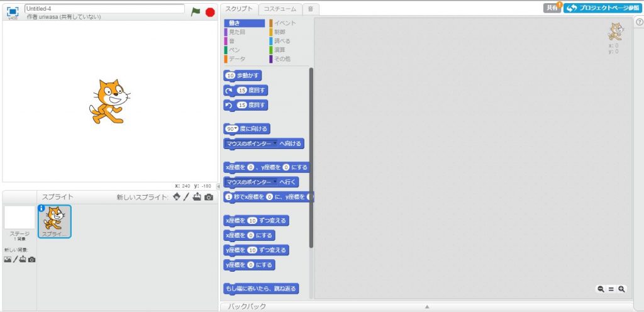Screen dimensions: 644x312
Task: Select the 制御 block category
Action: click(x=289, y=32)
